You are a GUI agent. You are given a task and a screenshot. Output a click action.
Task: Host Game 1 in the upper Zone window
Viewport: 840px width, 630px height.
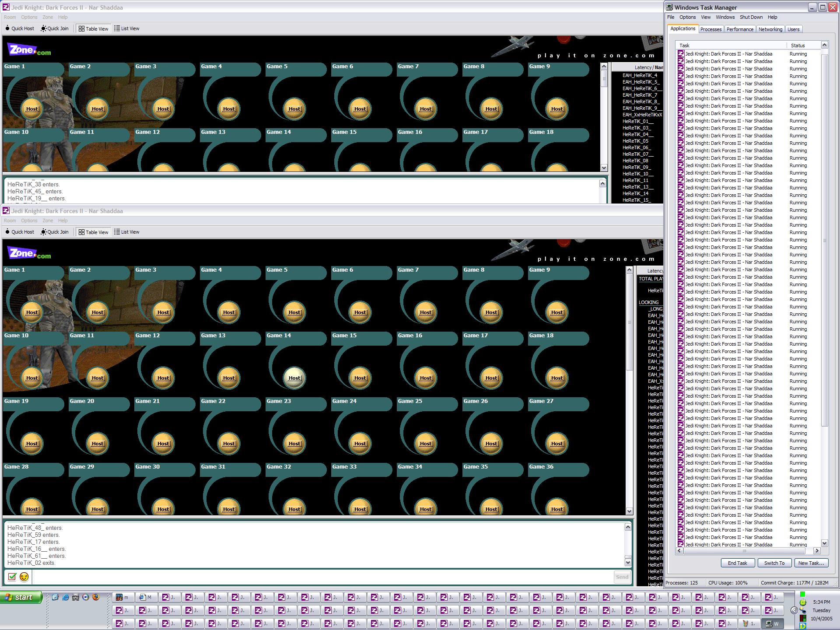click(x=32, y=109)
